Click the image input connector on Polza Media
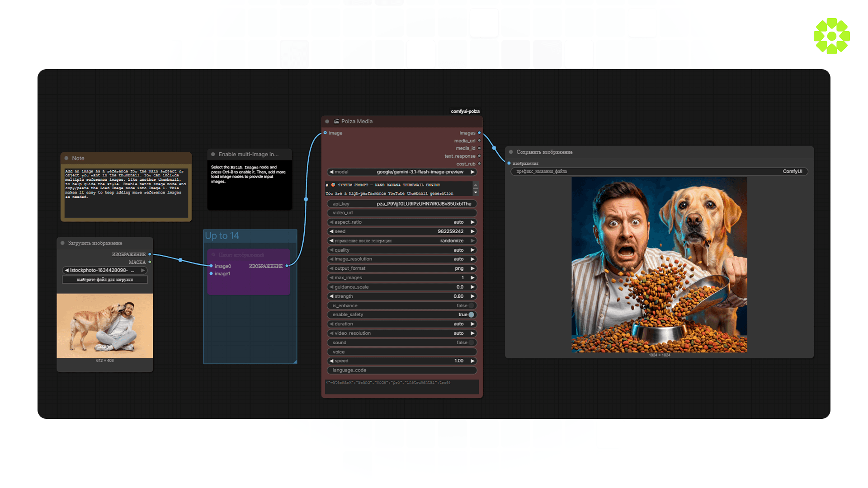This screenshot has width=868, height=488. pos(325,133)
